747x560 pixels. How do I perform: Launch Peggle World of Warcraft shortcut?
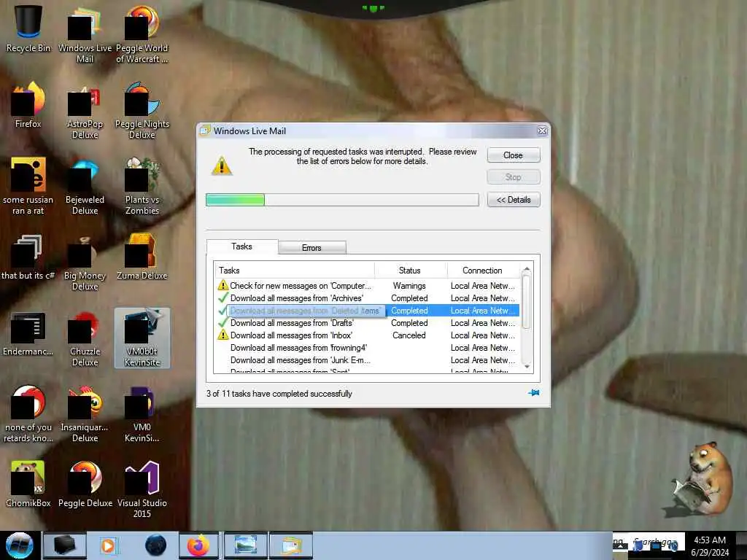pos(142,34)
